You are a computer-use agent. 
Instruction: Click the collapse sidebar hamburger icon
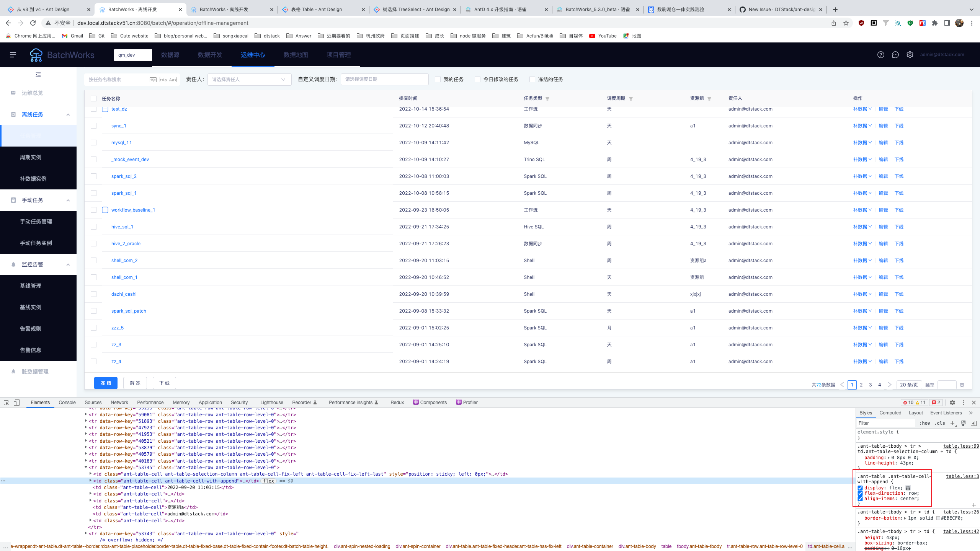click(x=13, y=55)
